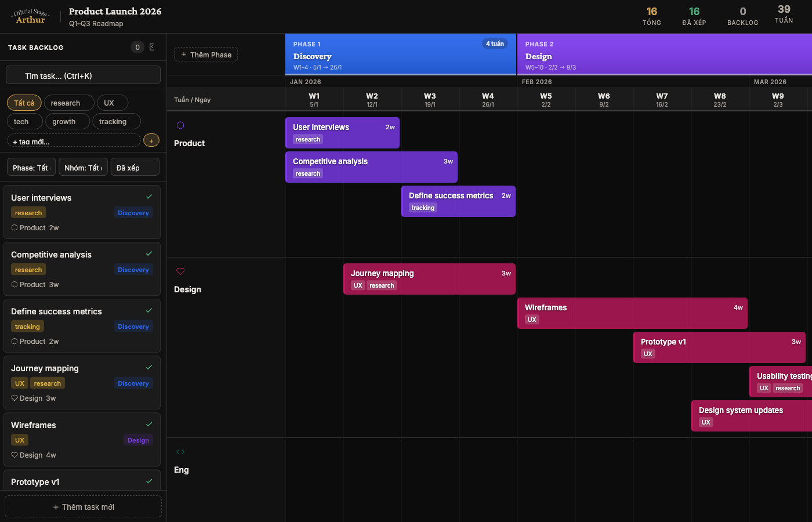Click the Product group hexagon icon
The image size is (812, 522).
[x=180, y=125]
